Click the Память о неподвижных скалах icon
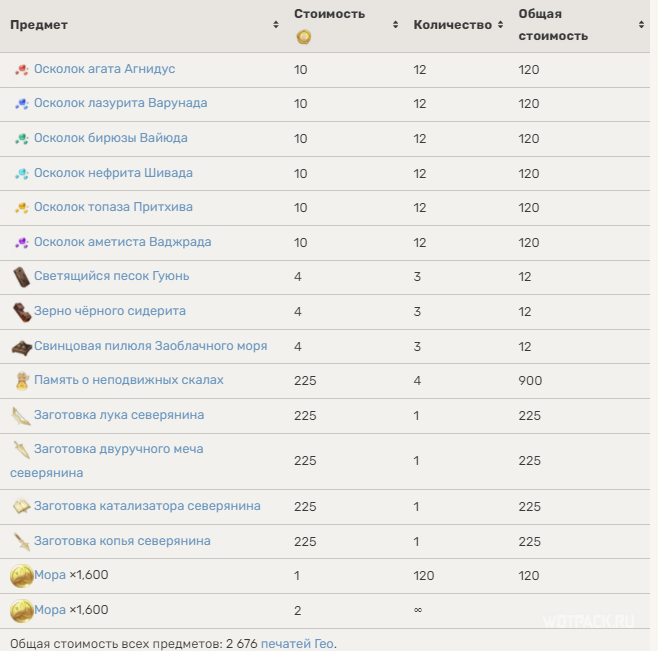The image size is (658, 651). coord(22,381)
